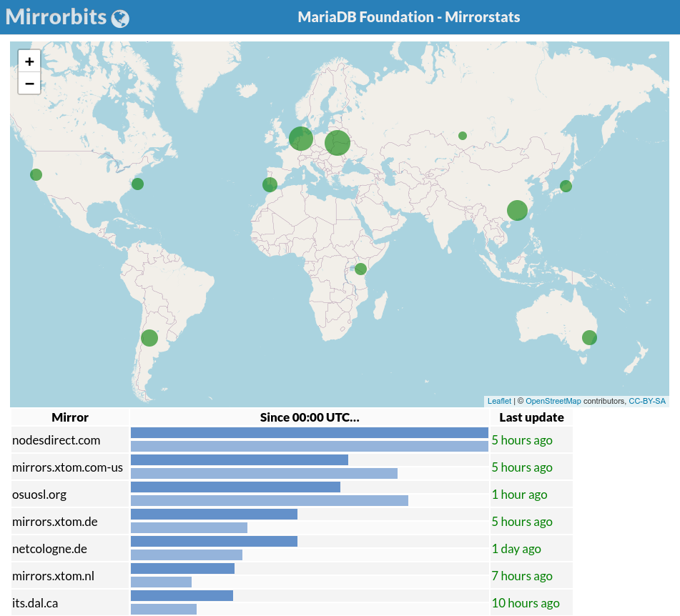Click the light bar for mirrors.xtom.com-us
The height and width of the screenshot is (616, 680).
point(264,473)
